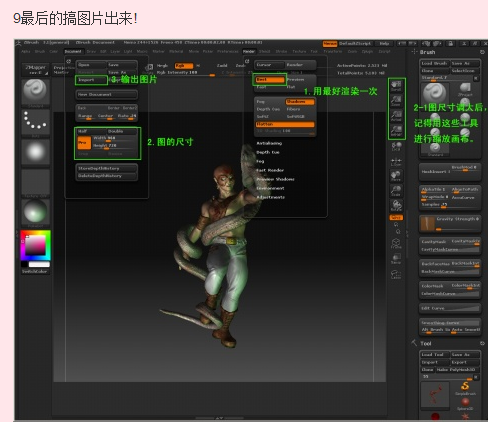Select the Fast render mode
Image resolution: width=488 pixels, height=422 pixels.
click(270, 87)
